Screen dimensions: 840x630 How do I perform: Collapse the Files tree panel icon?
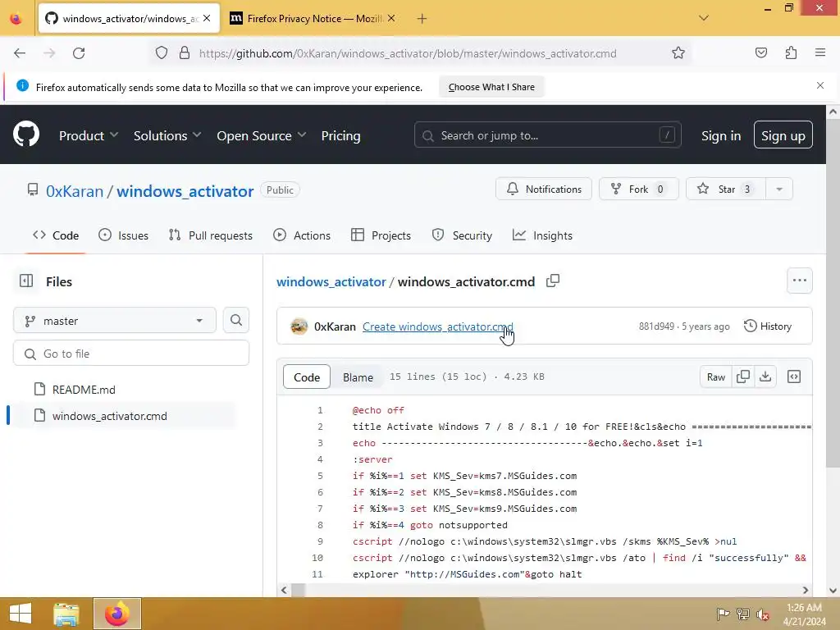click(x=26, y=281)
